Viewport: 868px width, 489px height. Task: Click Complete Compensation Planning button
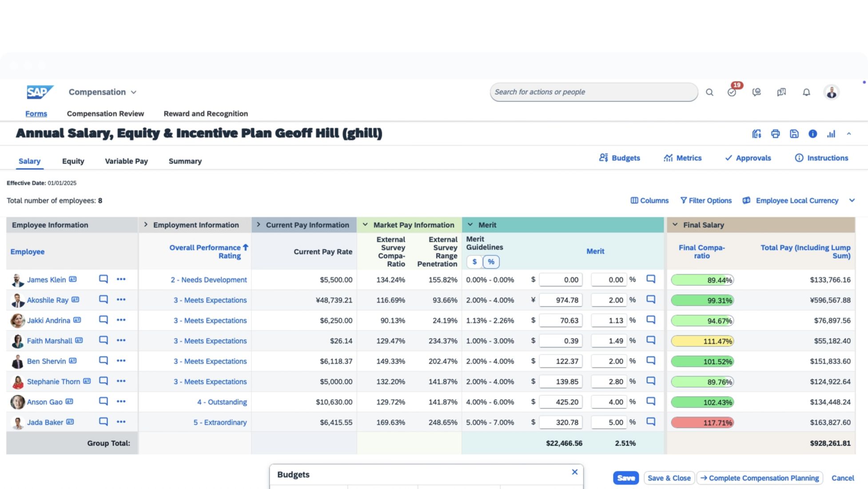pyautogui.click(x=760, y=478)
